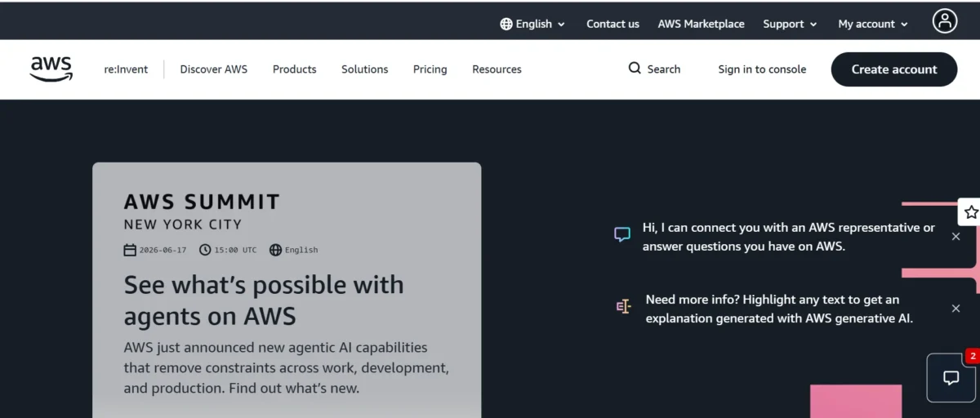Screen dimensions: 980x418
Task: Click the 'Highlight any text' explanation message
Action: tap(779, 309)
